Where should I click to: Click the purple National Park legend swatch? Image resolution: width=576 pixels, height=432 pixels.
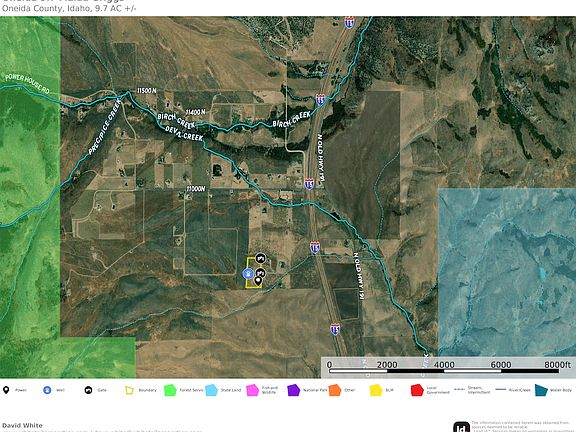[294, 390]
